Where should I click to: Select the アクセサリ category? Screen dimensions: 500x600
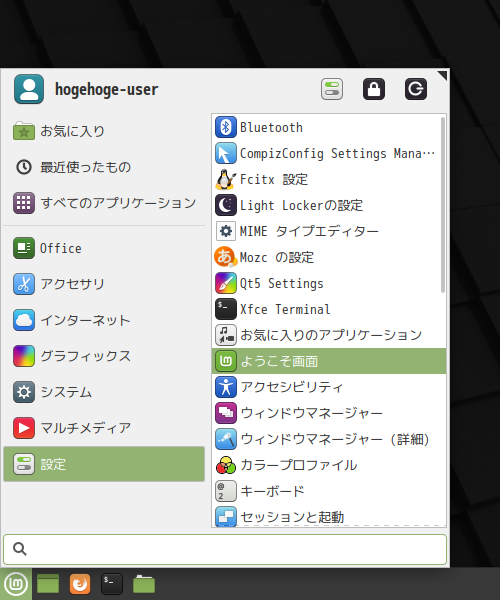pyautogui.click(x=104, y=284)
